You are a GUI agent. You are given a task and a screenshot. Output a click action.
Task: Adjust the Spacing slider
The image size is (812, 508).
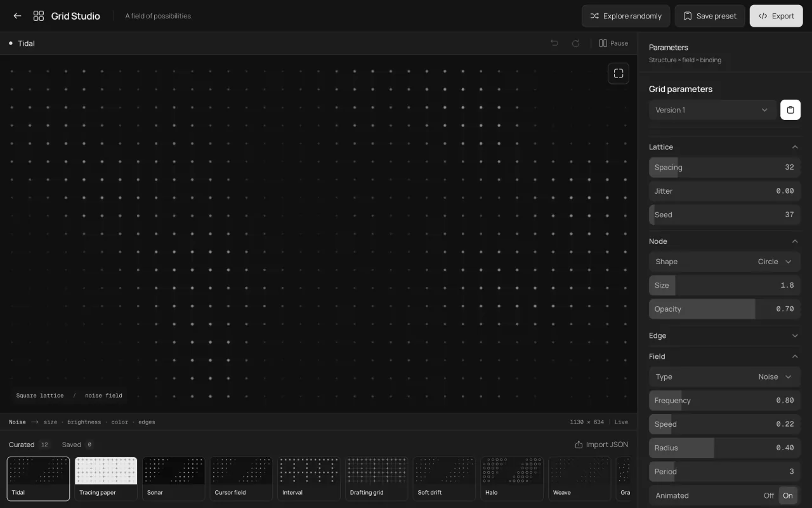(x=724, y=168)
